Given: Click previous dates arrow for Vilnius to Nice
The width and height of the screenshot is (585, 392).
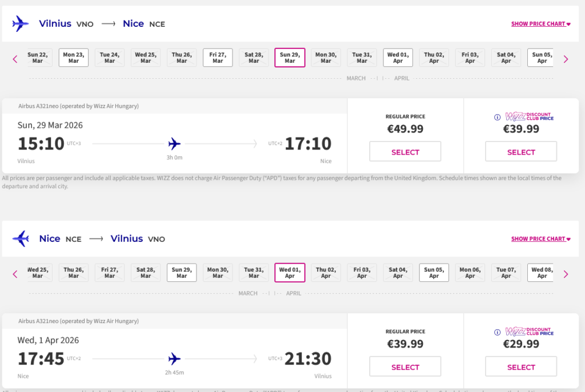Looking at the screenshot, I should (15, 59).
